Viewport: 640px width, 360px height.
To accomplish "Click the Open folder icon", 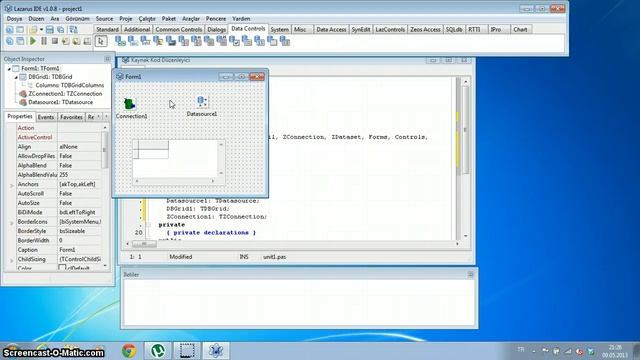I will pos(33,29).
